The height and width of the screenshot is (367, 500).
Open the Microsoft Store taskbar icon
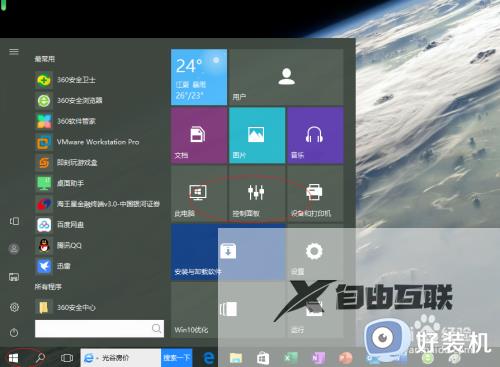click(x=263, y=359)
